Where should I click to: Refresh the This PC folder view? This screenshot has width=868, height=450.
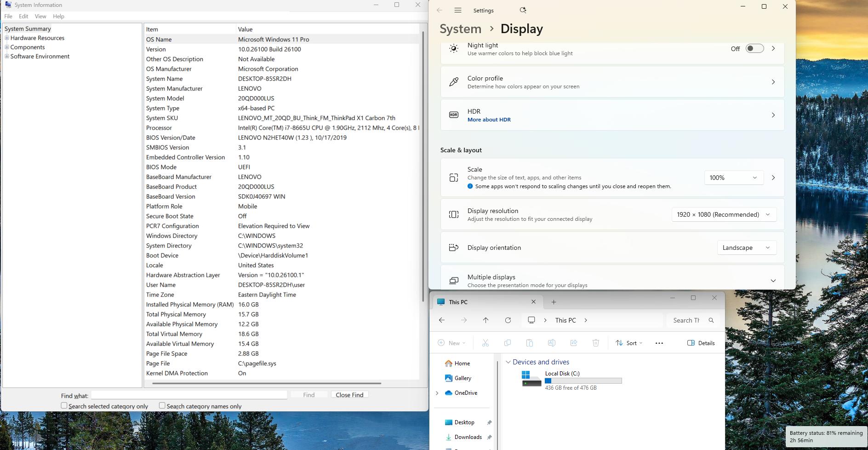coord(508,320)
